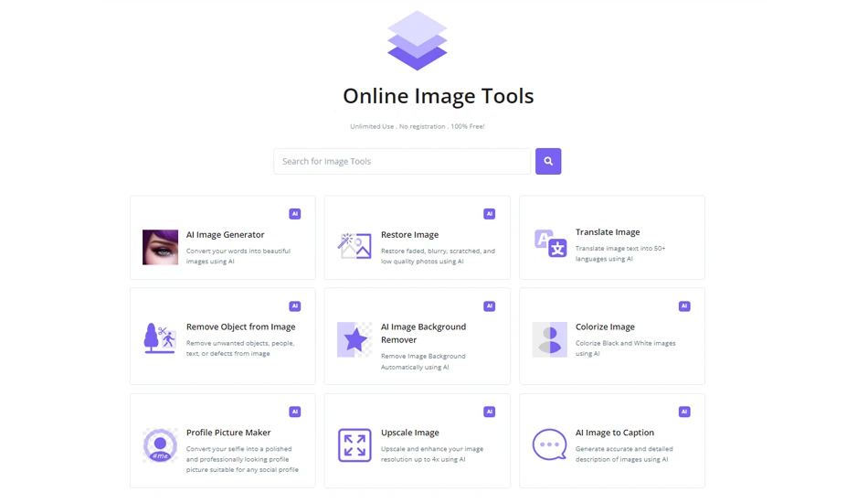868x503 pixels.
Task: Click the AI badge on Image to Caption card
Action: click(684, 412)
